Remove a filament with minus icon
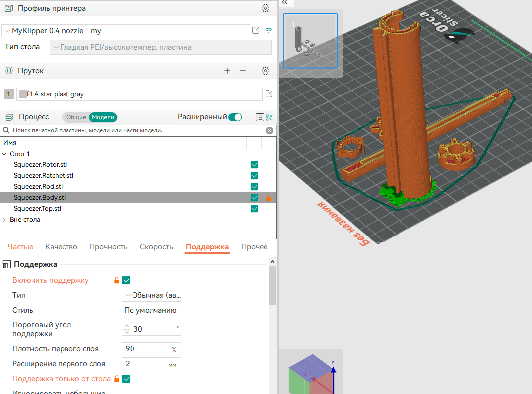Screen dimensions: 532x394 243,71
